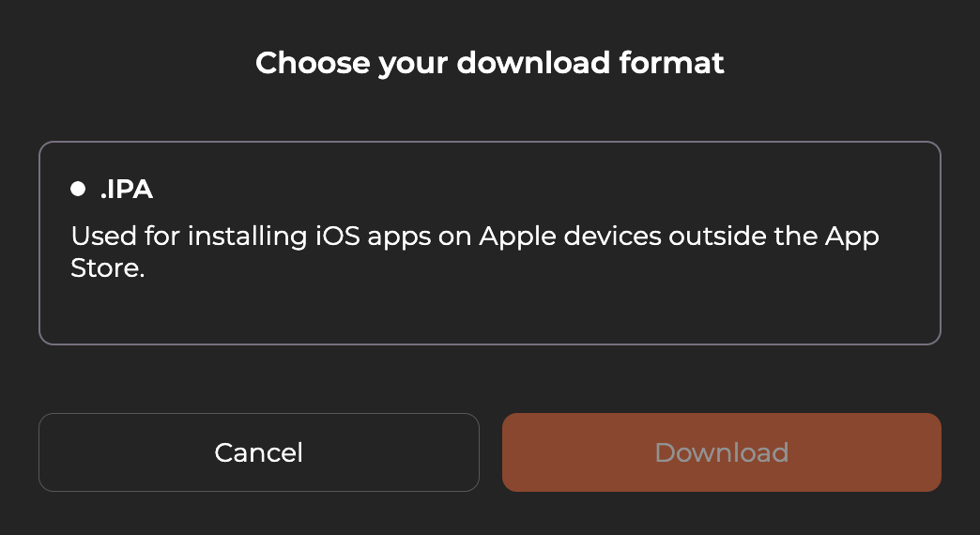This screenshot has height=535, width=980.
Task: Select the .IPA radio button dot
Action: pyautogui.click(x=78, y=190)
